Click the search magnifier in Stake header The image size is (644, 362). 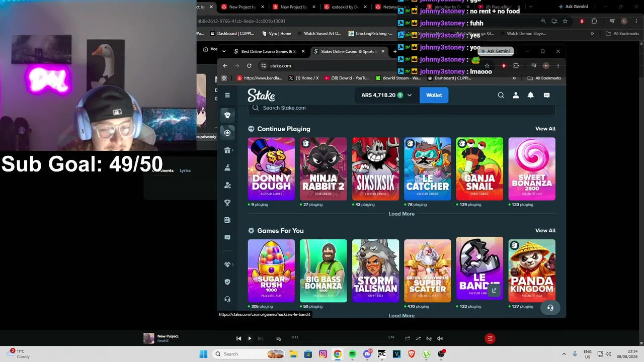click(501, 95)
